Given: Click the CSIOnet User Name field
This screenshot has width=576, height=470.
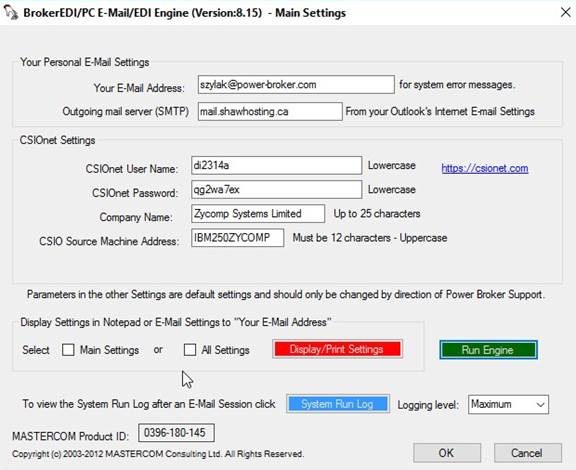Looking at the screenshot, I should [276, 165].
